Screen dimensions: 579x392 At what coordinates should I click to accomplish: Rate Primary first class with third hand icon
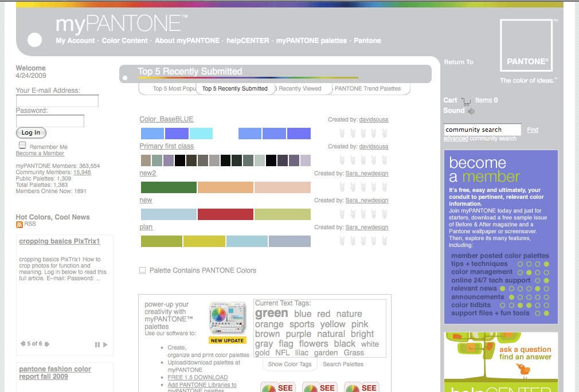363,160
